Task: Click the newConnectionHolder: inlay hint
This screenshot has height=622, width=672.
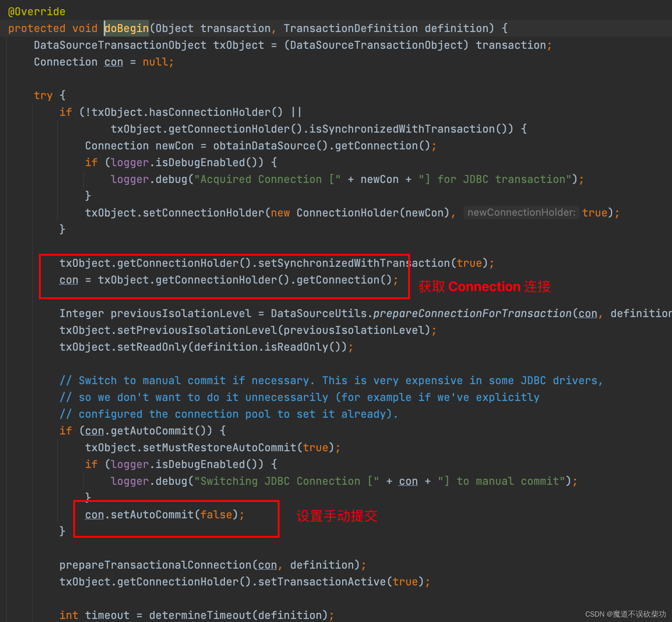Action: [x=521, y=213]
